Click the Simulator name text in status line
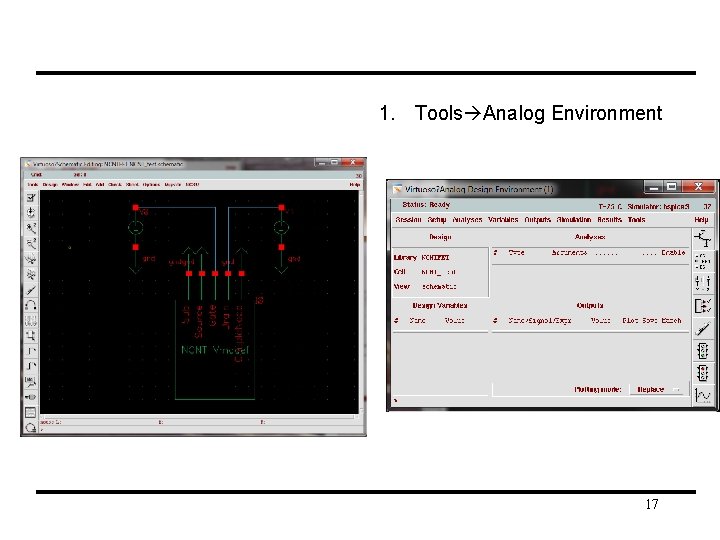The width and height of the screenshot is (720, 540). tap(658, 207)
